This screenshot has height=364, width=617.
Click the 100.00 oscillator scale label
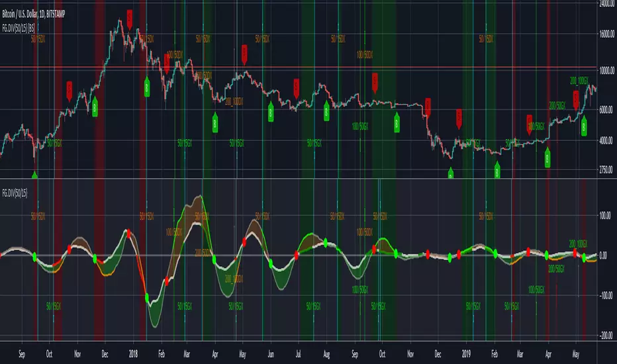point(605,216)
